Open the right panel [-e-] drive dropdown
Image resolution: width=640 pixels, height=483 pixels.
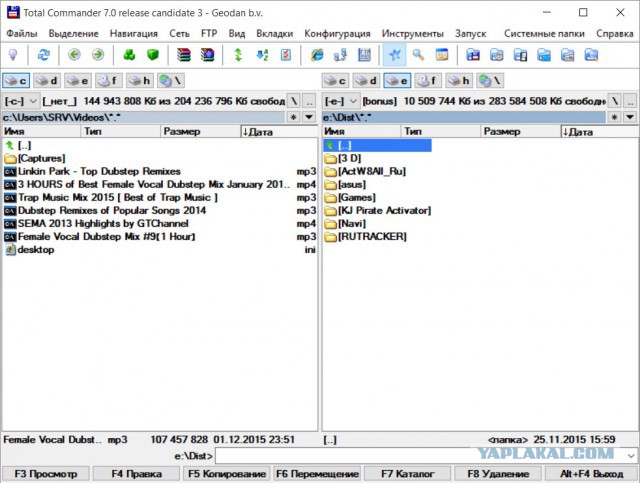(x=341, y=100)
